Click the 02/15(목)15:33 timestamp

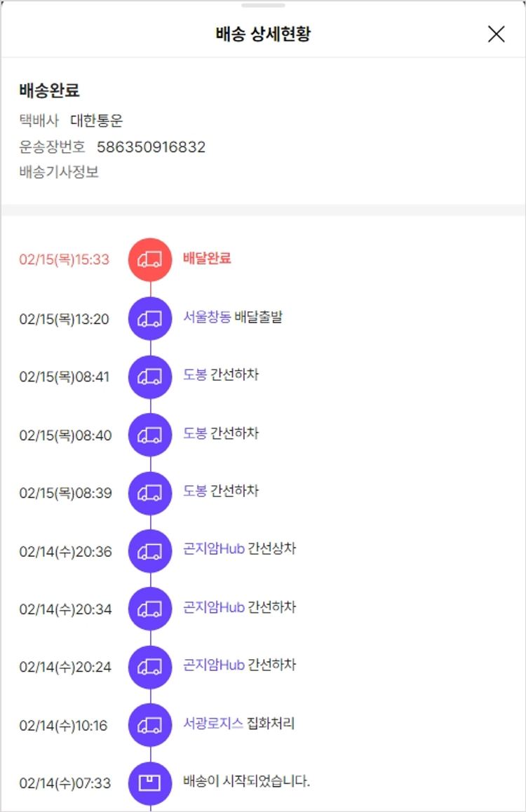pos(65,259)
